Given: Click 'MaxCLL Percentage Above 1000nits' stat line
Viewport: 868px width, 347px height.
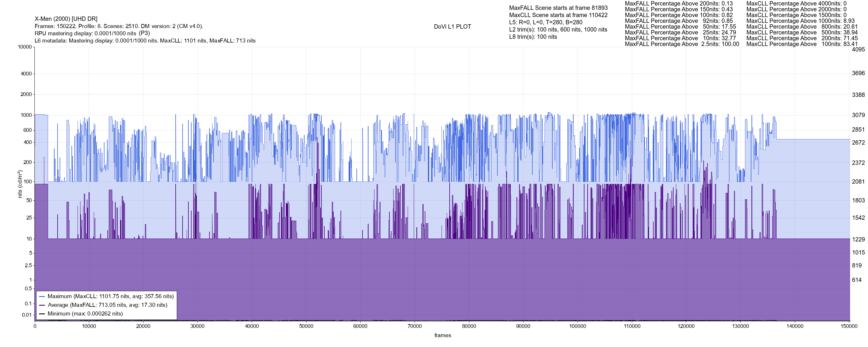Looking at the screenshot, I should (x=800, y=21).
